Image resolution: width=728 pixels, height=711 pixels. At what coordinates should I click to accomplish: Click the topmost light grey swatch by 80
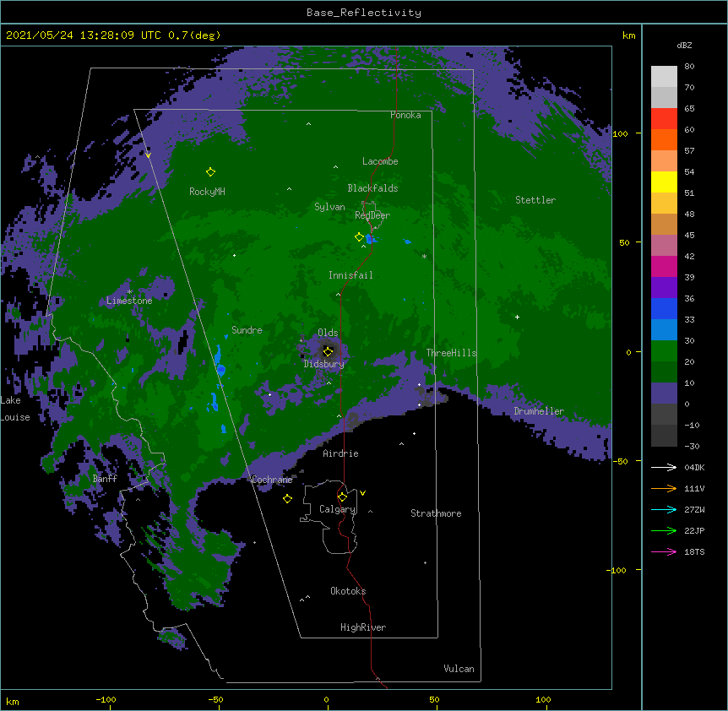664,77
